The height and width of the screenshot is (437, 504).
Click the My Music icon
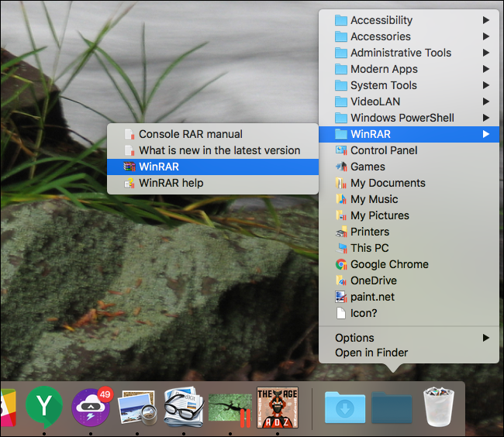[x=341, y=199]
